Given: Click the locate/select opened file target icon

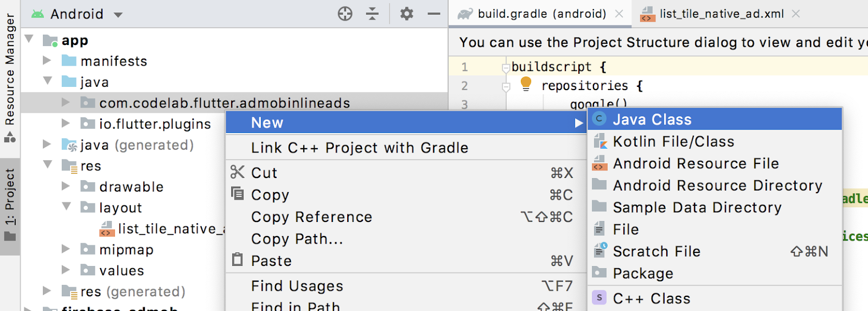Looking at the screenshot, I should click(x=345, y=14).
